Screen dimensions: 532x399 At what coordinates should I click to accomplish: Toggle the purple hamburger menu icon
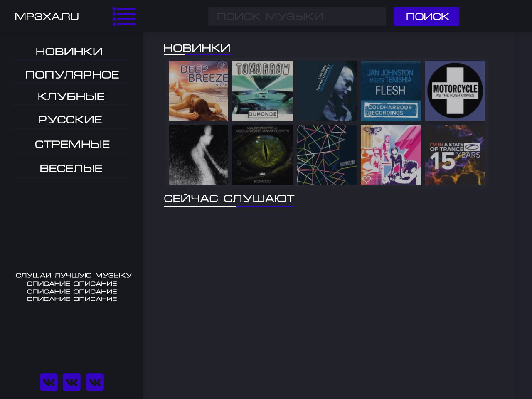[124, 17]
